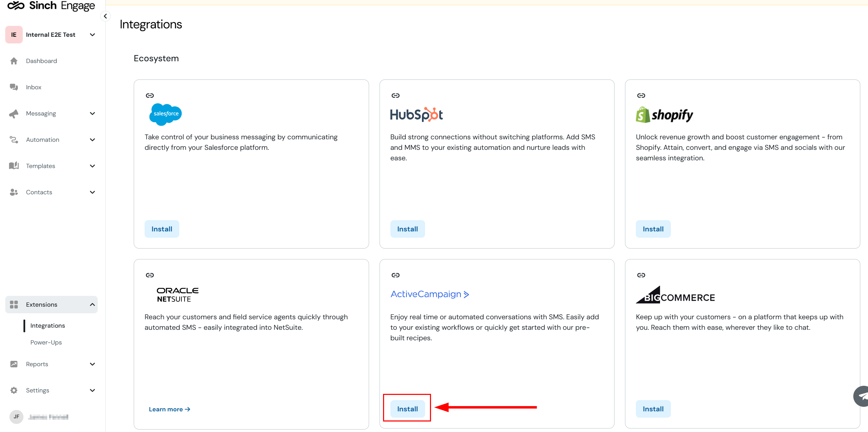Expand the Templates menu chevron
The width and height of the screenshot is (868, 432).
click(92, 166)
